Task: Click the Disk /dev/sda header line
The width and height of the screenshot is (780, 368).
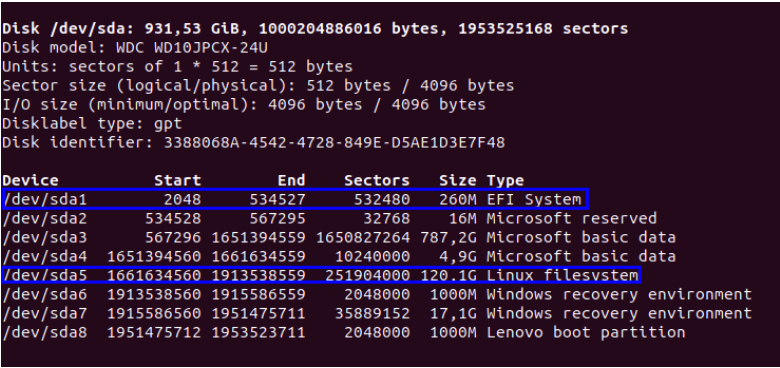Action: click(315, 29)
